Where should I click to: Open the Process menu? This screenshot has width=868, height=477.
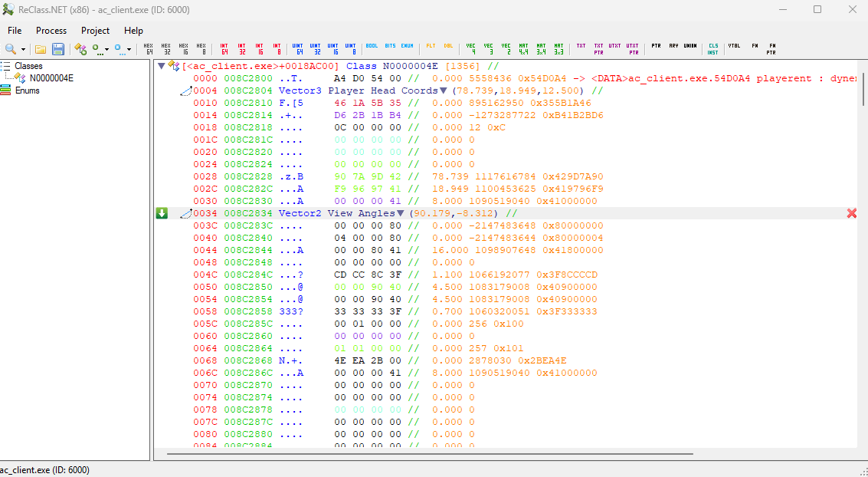pyautogui.click(x=51, y=31)
